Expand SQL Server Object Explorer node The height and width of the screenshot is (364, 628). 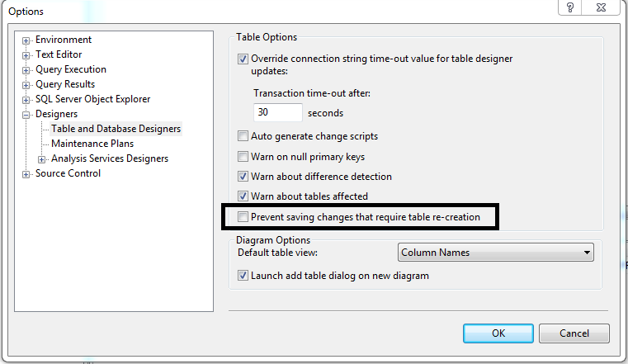coord(27,99)
